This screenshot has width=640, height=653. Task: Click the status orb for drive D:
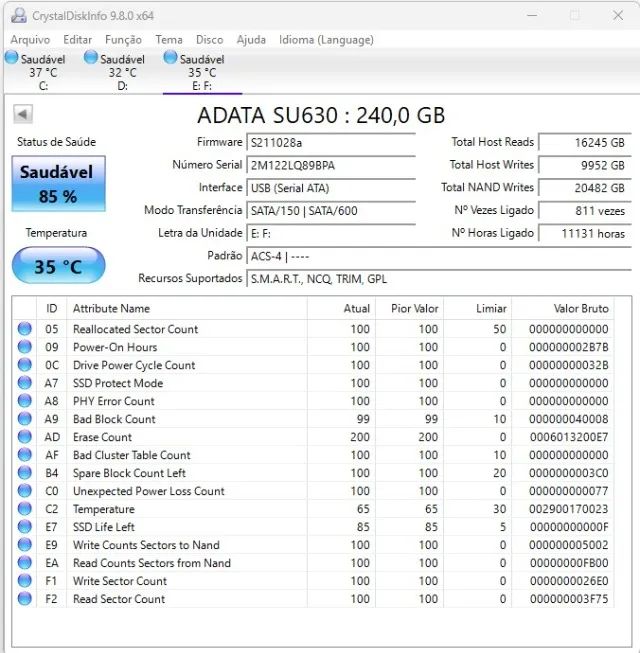coord(91,57)
